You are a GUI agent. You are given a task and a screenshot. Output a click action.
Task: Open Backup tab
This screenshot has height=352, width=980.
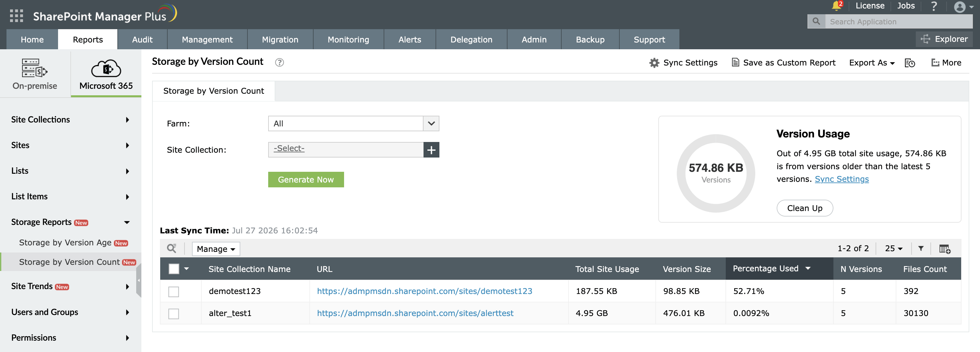[590, 40]
